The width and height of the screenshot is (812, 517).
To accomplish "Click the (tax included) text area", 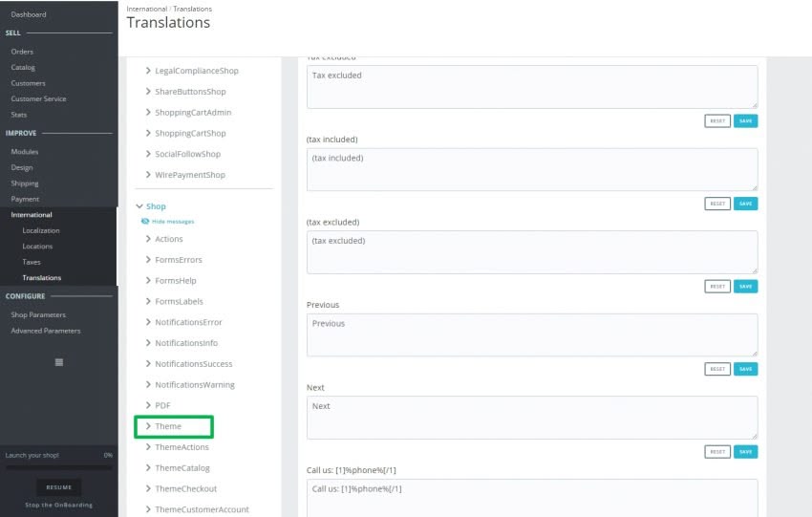I will coord(532,169).
